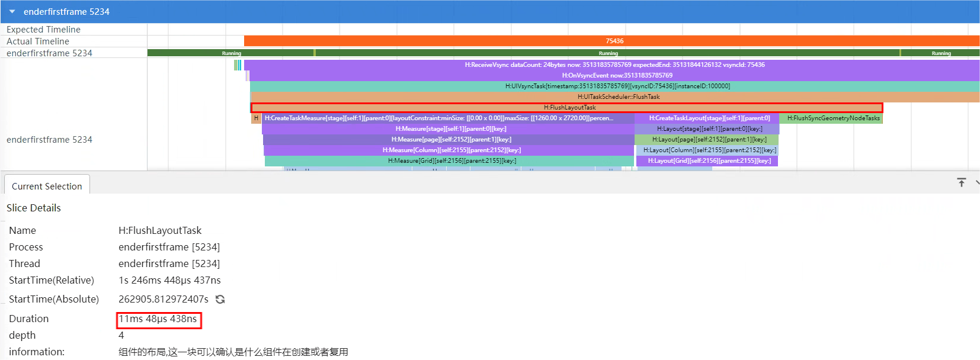Select the Actual Timeline row label

click(38, 41)
